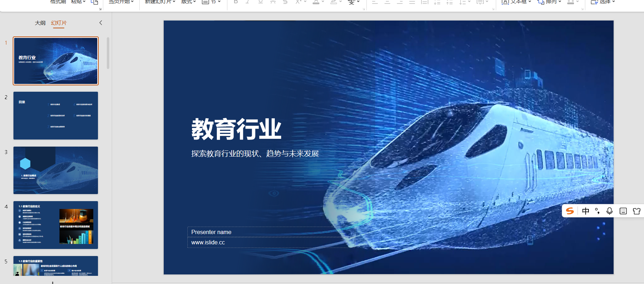
Task: Toggle Chinese/English input mode (中)
Action: pos(586,211)
